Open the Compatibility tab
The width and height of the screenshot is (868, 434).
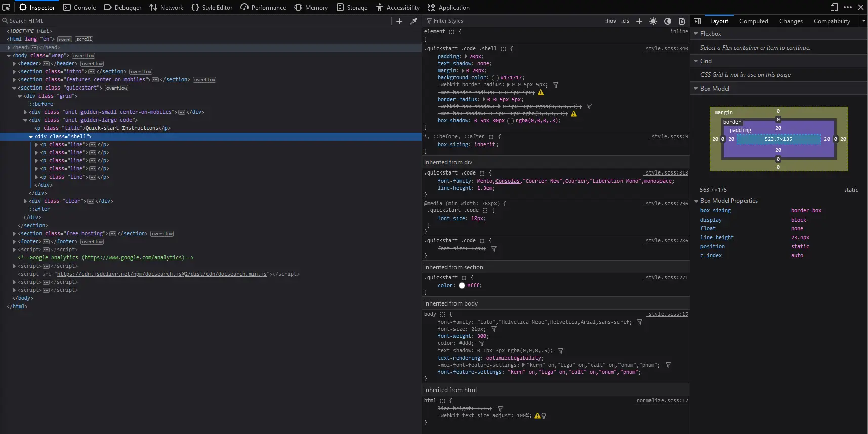click(x=832, y=21)
